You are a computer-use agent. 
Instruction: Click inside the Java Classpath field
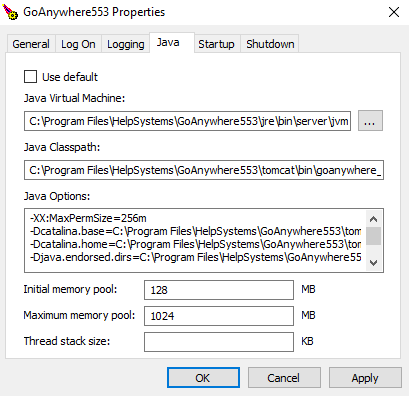coord(204,170)
